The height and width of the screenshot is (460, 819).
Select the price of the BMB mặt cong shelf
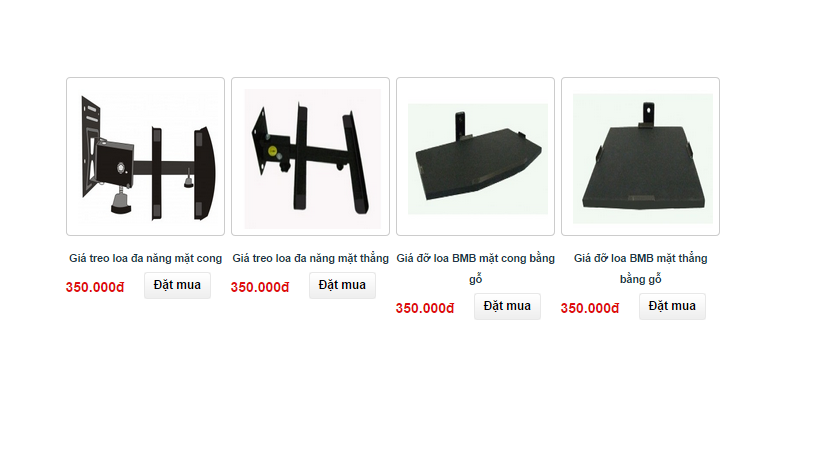pos(425,308)
